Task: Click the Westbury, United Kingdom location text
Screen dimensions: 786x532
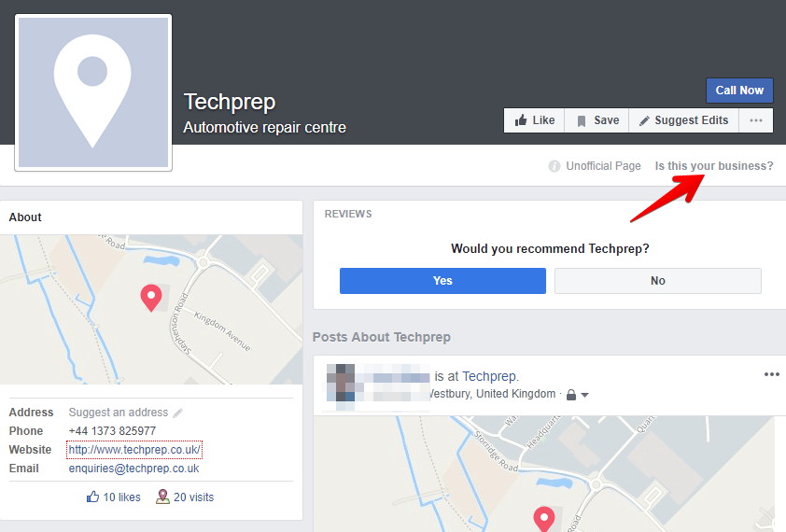Action: tap(492, 394)
